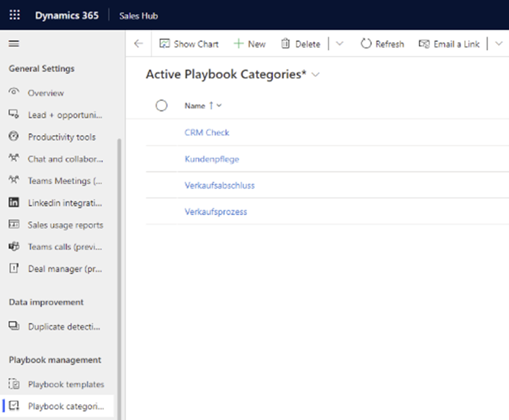Screen dimensions: 509x420
Task: Click the Overview eye icon
Action: point(14,92)
